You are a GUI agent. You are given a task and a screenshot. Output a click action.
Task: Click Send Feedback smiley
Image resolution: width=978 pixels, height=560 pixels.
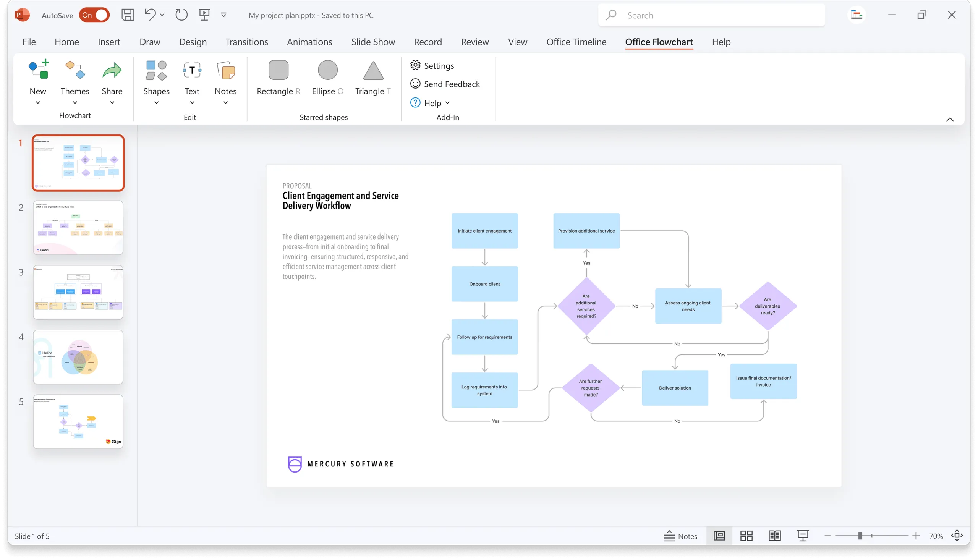415,83
